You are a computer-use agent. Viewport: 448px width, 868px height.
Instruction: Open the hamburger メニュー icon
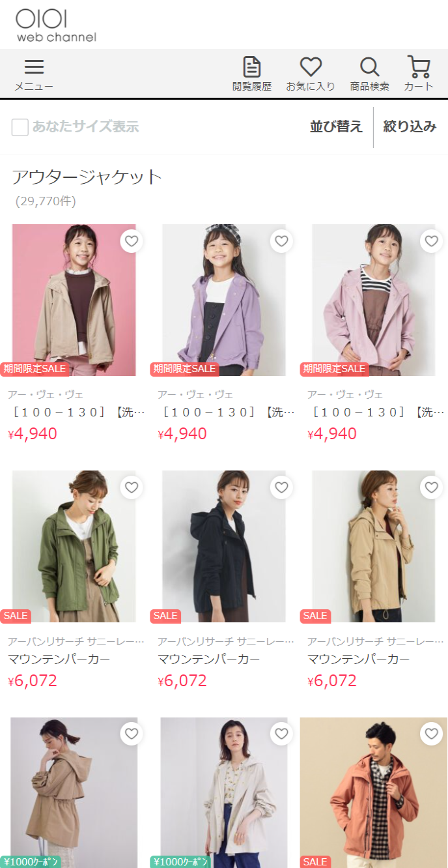(34, 74)
